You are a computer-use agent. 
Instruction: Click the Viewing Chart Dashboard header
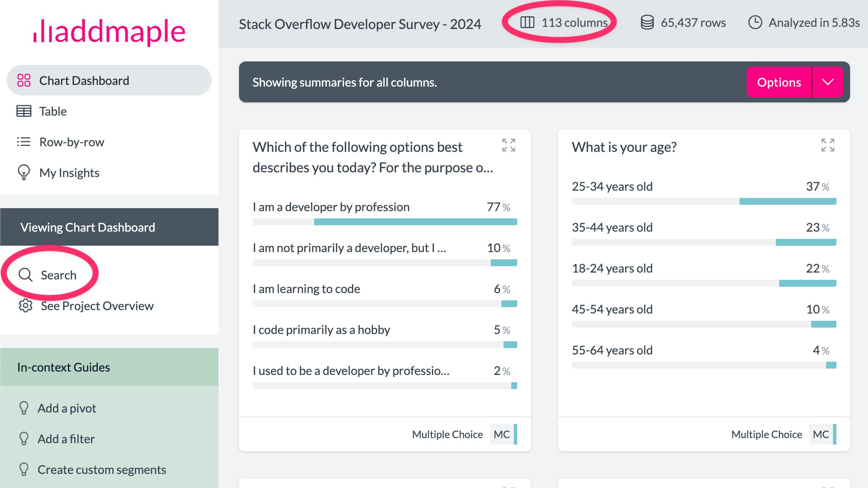coord(109,227)
